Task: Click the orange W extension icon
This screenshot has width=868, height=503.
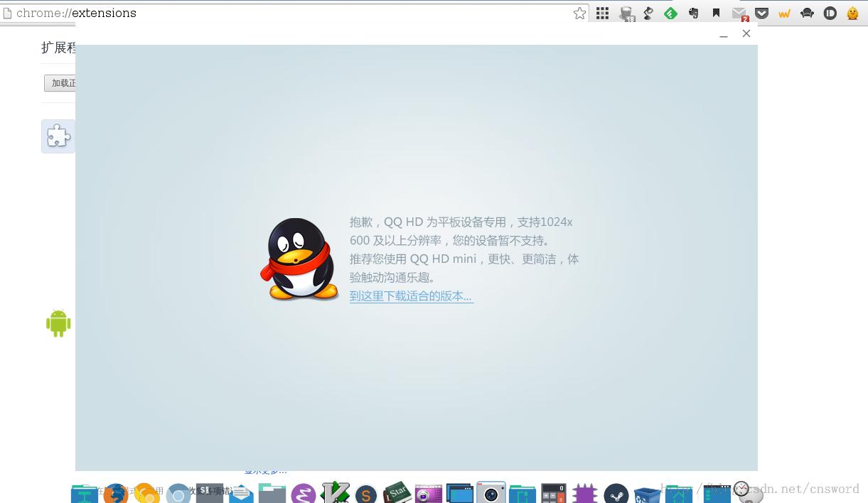Action: click(784, 13)
